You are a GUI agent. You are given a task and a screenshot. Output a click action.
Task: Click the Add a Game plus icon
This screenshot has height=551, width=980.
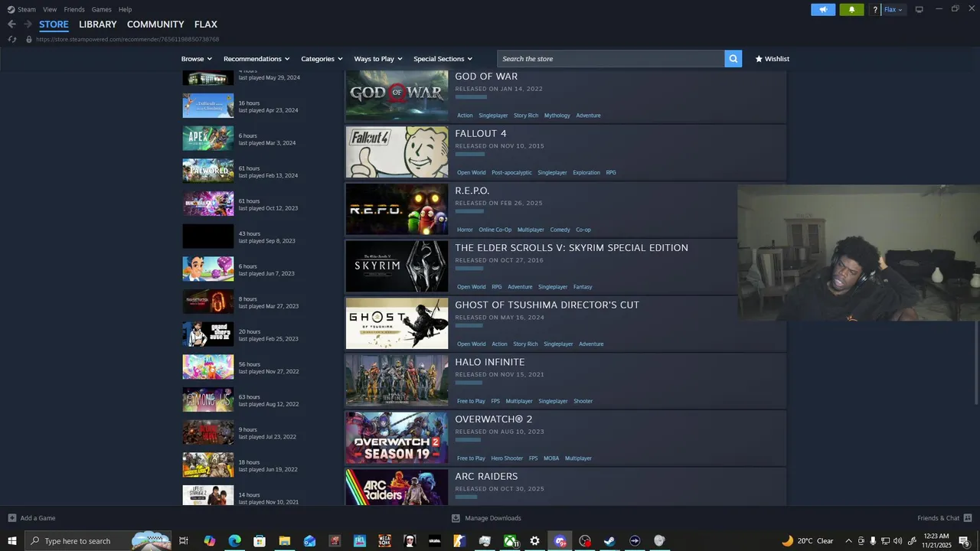[x=11, y=518]
